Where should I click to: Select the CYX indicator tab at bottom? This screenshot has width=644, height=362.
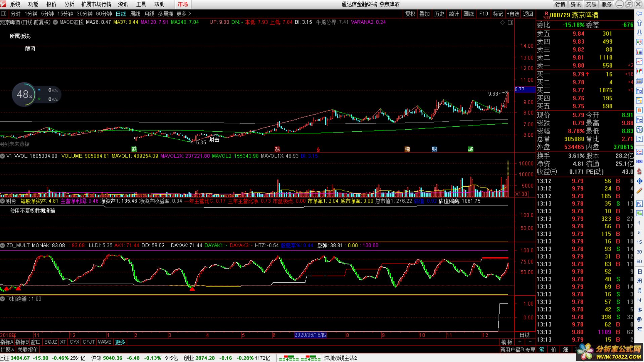coord(74,342)
